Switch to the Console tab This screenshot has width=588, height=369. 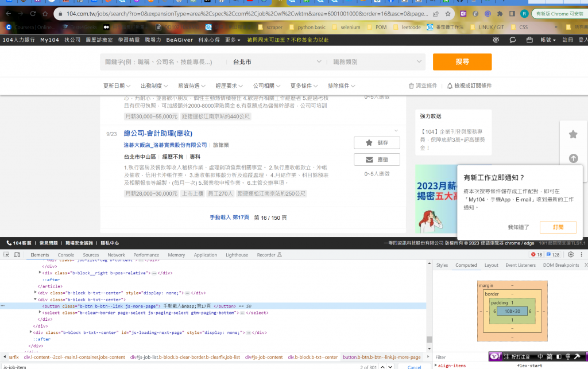pyautogui.click(x=66, y=255)
